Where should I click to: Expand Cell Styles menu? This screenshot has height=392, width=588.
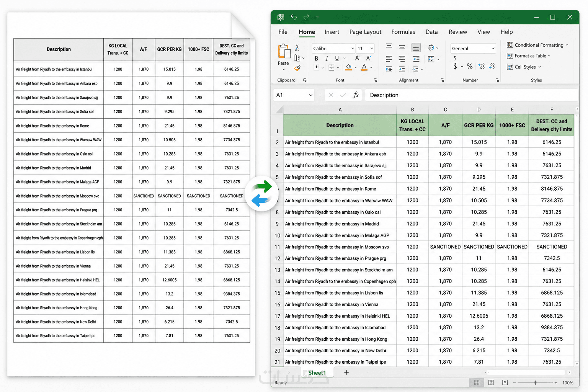(x=524, y=67)
